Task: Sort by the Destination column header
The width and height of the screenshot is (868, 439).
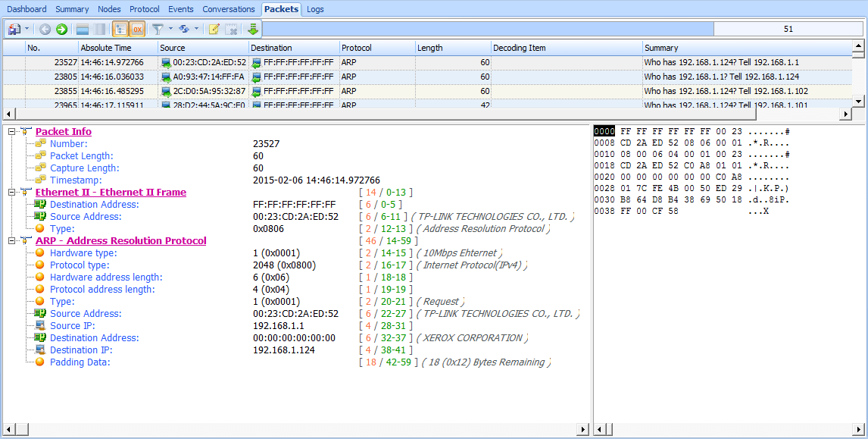Action: [x=294, y=48]
